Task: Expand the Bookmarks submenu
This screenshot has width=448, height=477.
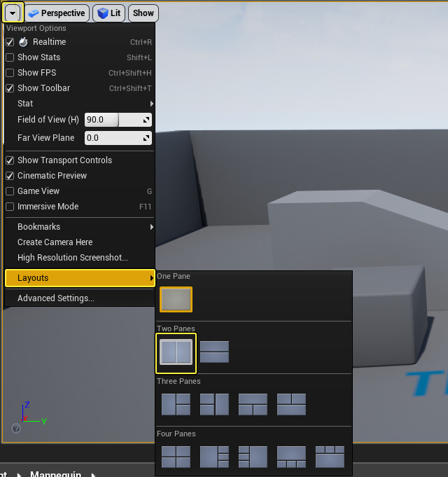Action: tap(80, 227)
